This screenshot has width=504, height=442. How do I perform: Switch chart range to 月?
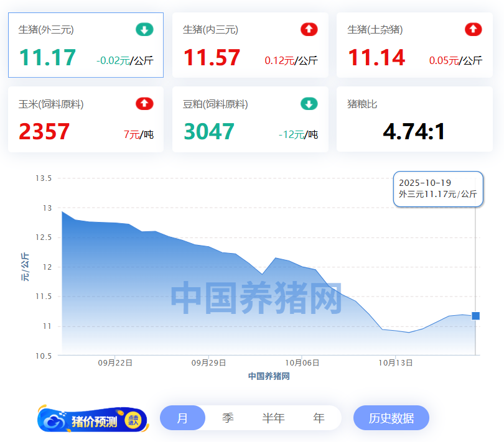click(182, 418)
